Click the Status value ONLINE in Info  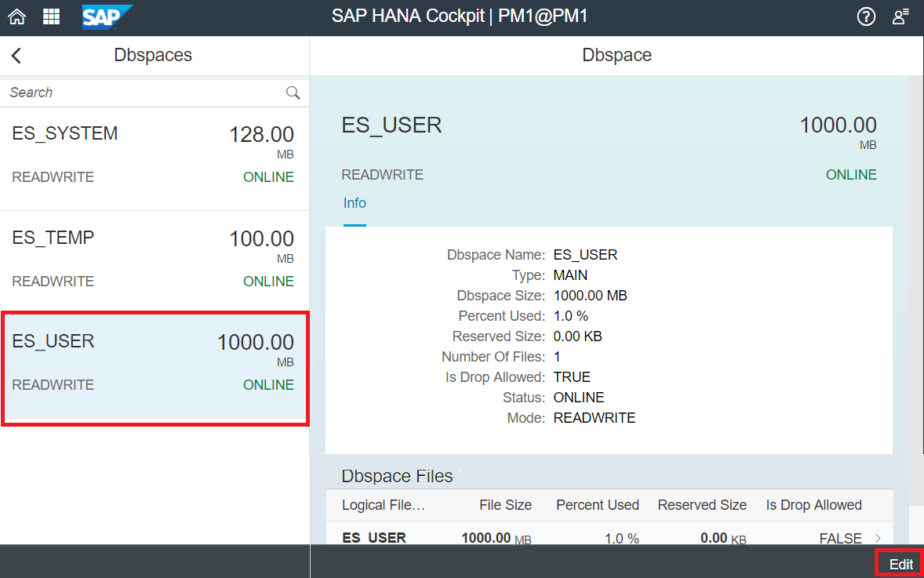(579, 398)
